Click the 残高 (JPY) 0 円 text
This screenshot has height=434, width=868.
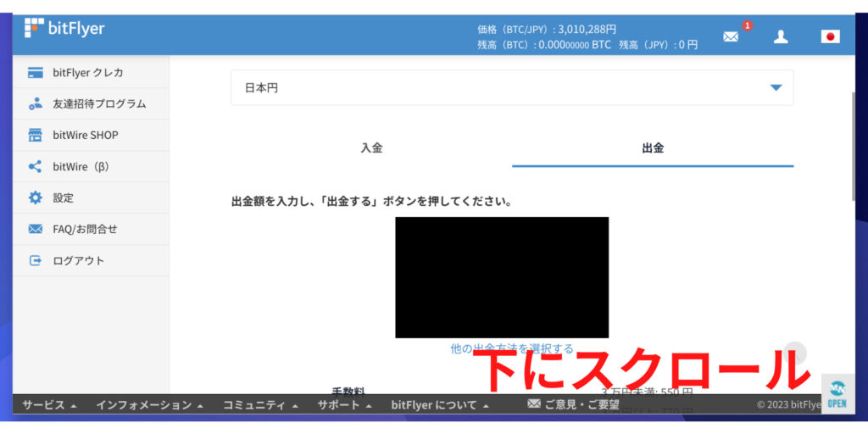(658, 46)
